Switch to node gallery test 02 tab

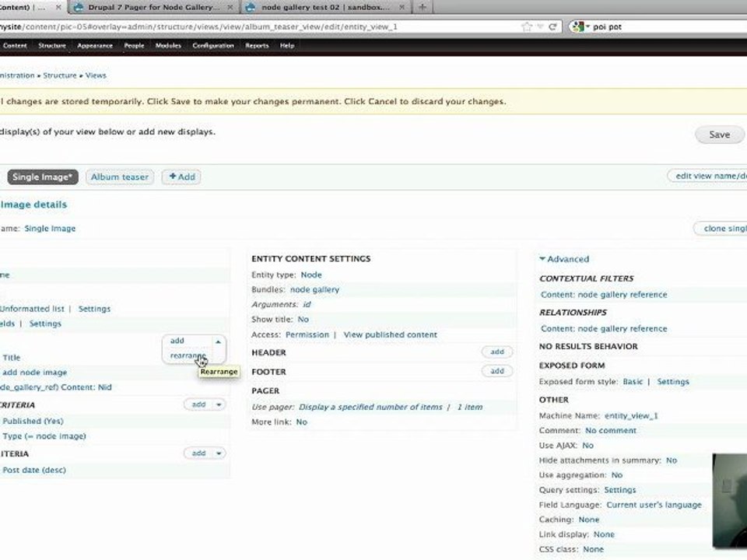pyautogui.click(x=326, y=7)
